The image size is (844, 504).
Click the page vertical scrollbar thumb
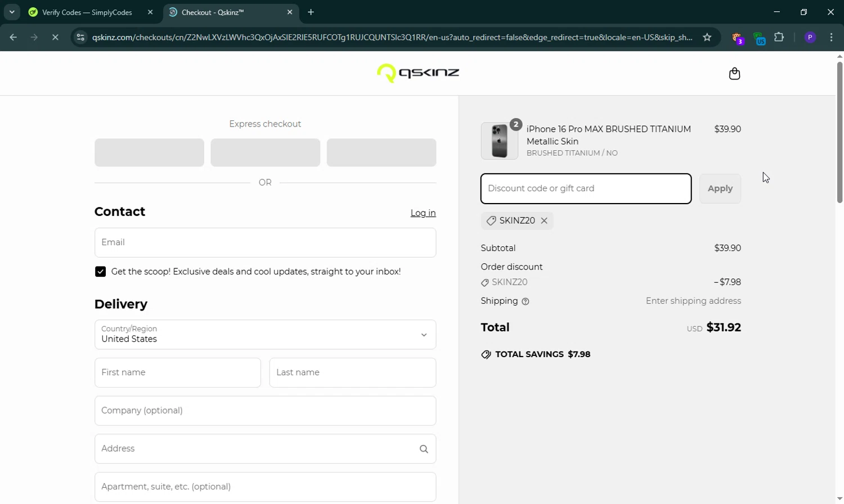839,132
